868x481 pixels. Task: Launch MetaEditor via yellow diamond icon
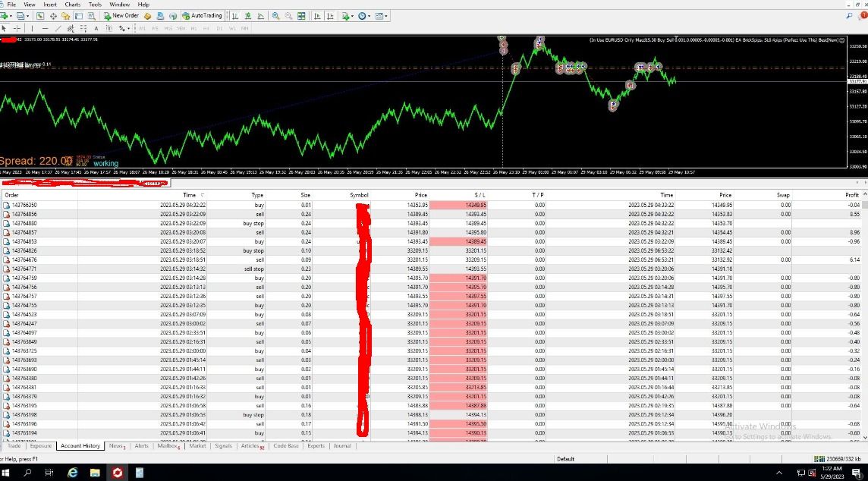147,16
